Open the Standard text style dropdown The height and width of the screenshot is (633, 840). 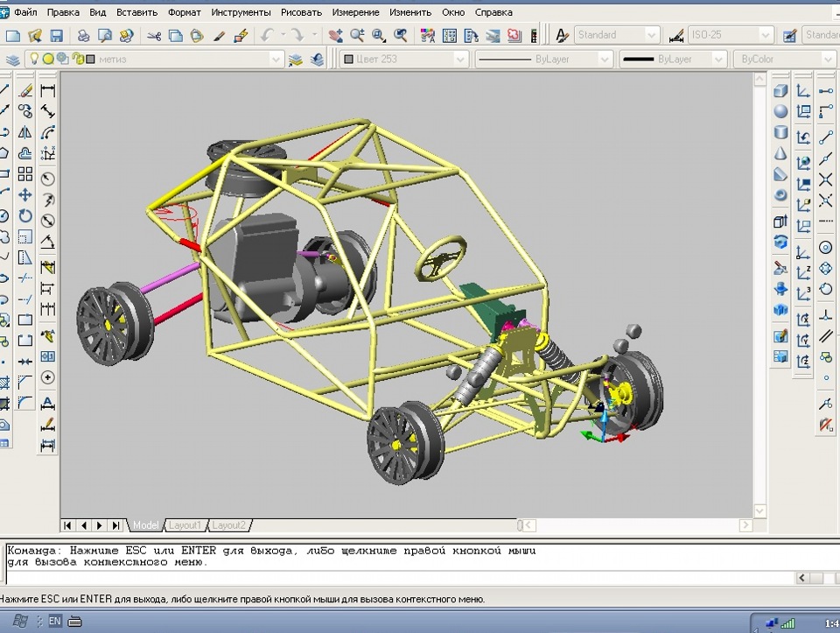pos(651,35)
